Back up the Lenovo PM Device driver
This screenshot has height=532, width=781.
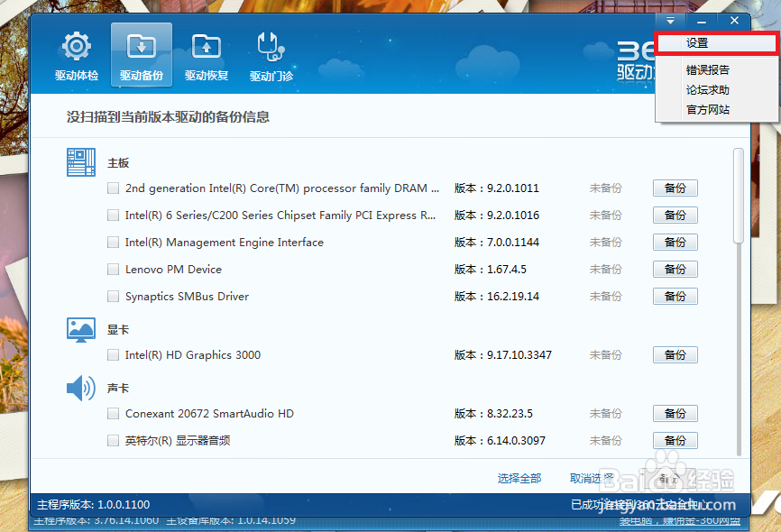click(675, 270)
